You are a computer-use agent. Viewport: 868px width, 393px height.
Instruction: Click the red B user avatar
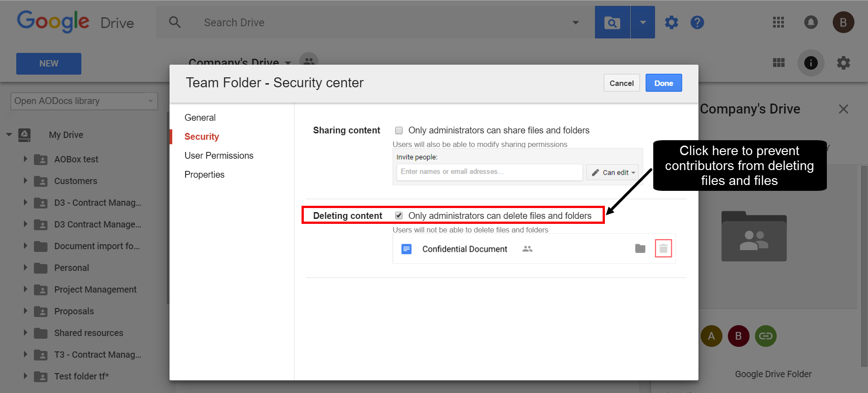coord(739,336)
